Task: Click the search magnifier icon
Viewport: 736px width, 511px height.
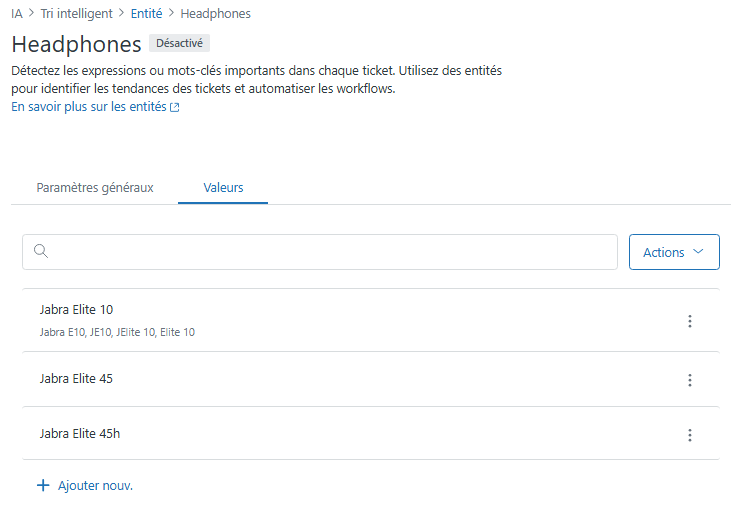Action: pos(41,251)
